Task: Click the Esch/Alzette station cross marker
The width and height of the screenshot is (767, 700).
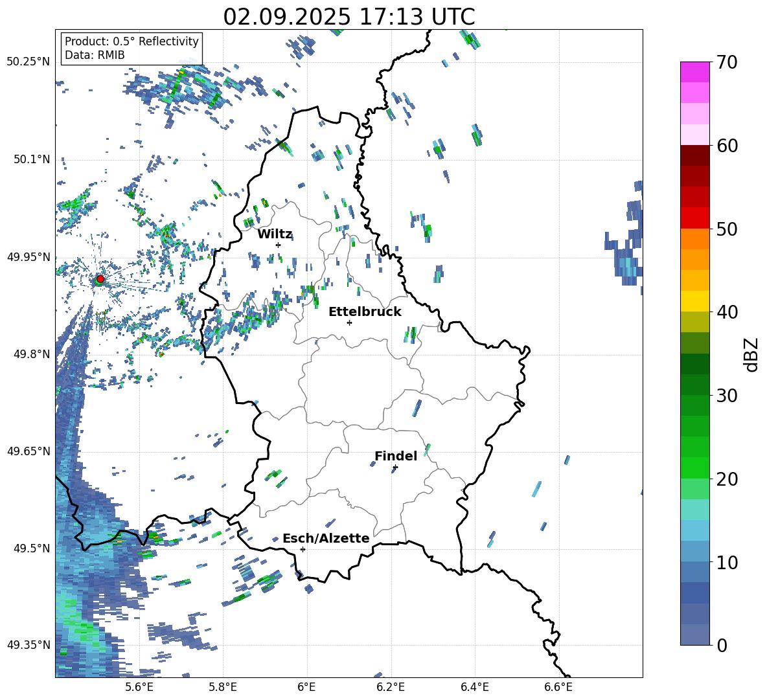Action: click(303, 549)
